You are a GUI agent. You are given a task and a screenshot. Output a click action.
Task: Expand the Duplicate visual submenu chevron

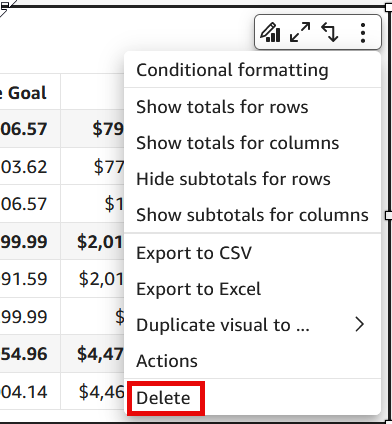[x=359, y=325]
